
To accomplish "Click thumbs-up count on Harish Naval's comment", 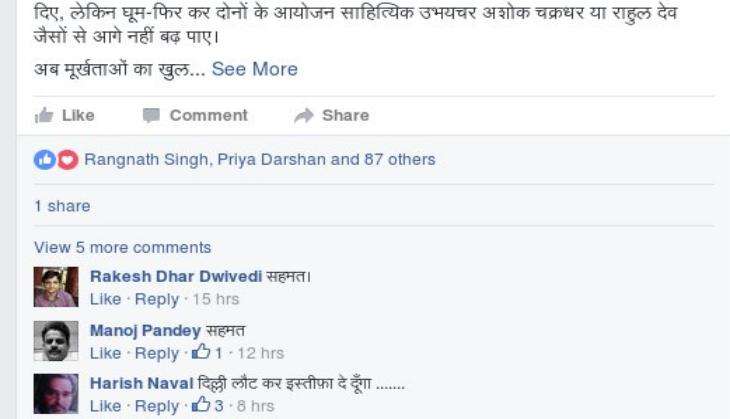I will coord(208,405).
